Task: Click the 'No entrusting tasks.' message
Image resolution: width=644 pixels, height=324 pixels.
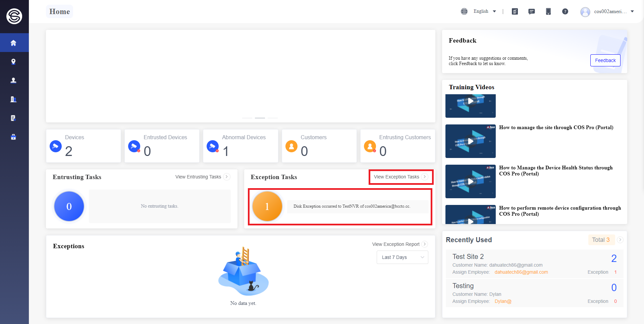Action: (160, 206)
